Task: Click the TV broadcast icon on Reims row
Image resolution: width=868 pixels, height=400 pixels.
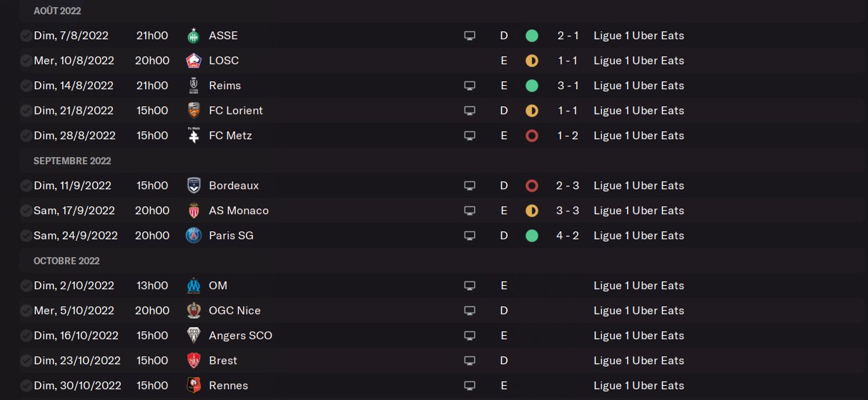Action: pyautogui.click(x=470, y=86)
